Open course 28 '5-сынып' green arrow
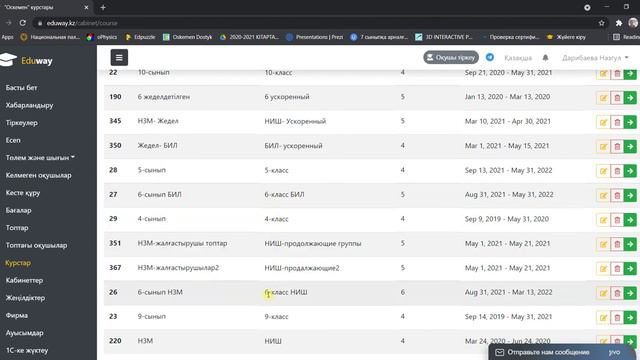Screen dimensions: 640x360 630,171
